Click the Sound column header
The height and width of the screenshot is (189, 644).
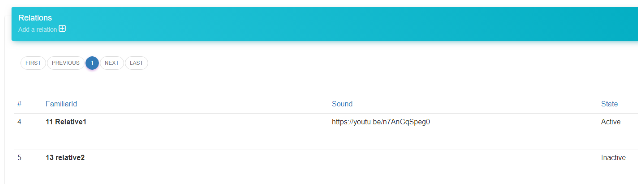point(342,104)
